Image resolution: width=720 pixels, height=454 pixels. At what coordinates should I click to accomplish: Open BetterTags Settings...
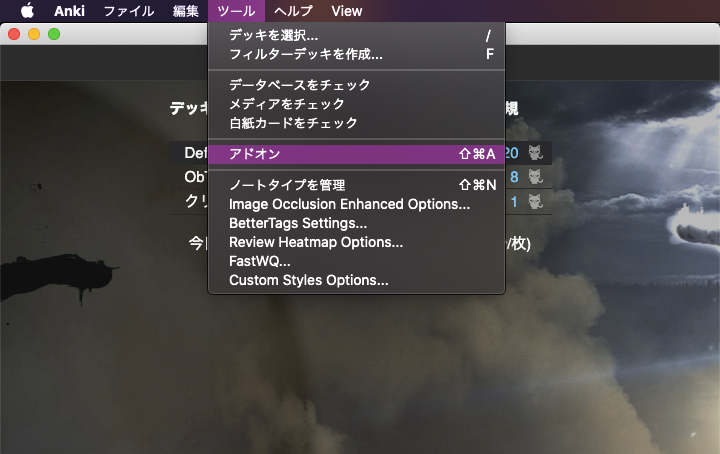pyautogui.click(x=356, y=223)
